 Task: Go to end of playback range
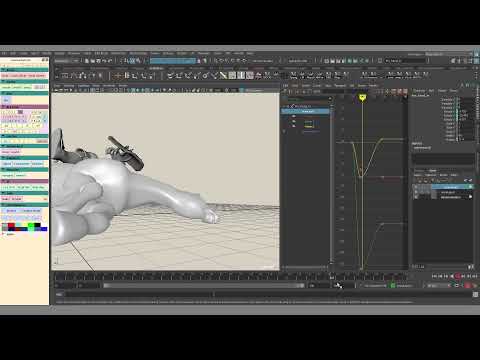point(475,276)
